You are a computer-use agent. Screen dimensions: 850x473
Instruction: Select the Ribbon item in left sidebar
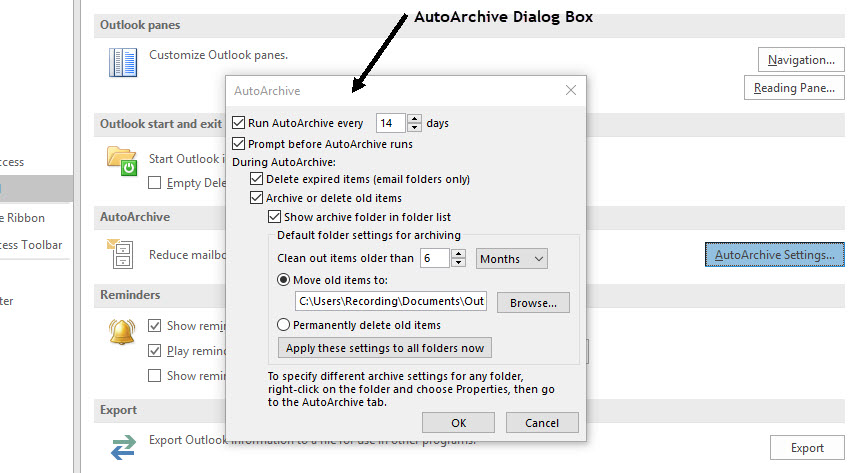[x=23, y=218]
